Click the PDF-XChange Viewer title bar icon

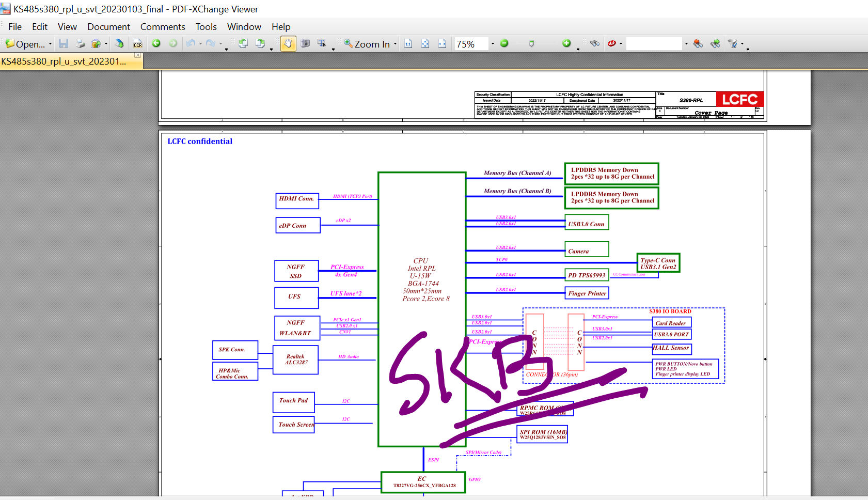(x=6, y=9)
